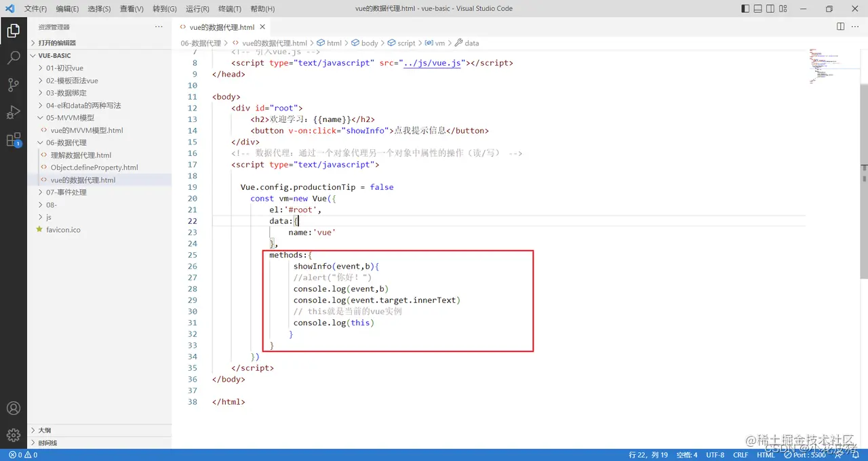Click the body breadcrumb segment
Image resolution: width=868 pixels, height=461 pixels.
365,43
